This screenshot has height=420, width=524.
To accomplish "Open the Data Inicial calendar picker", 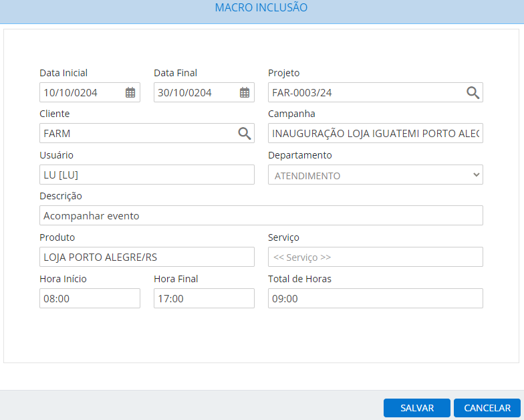I will point(130,92).
